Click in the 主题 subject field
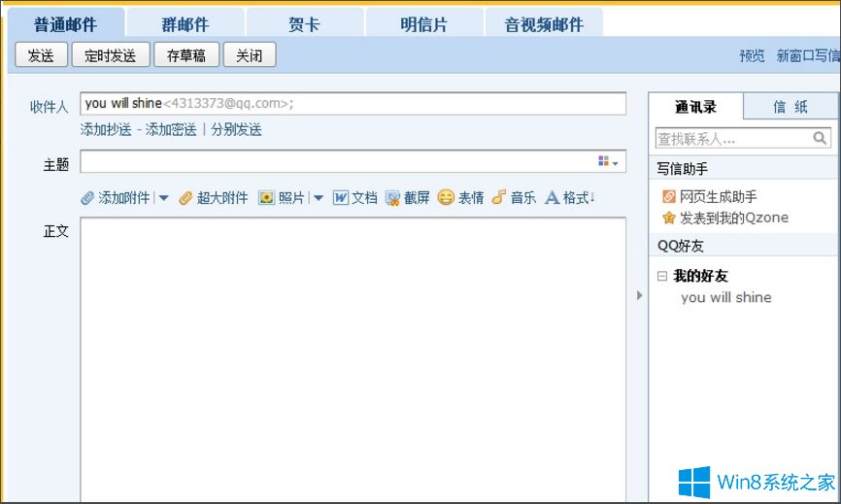Image resolution: width=841 pixels, height=504 pixels. point(353,161)
